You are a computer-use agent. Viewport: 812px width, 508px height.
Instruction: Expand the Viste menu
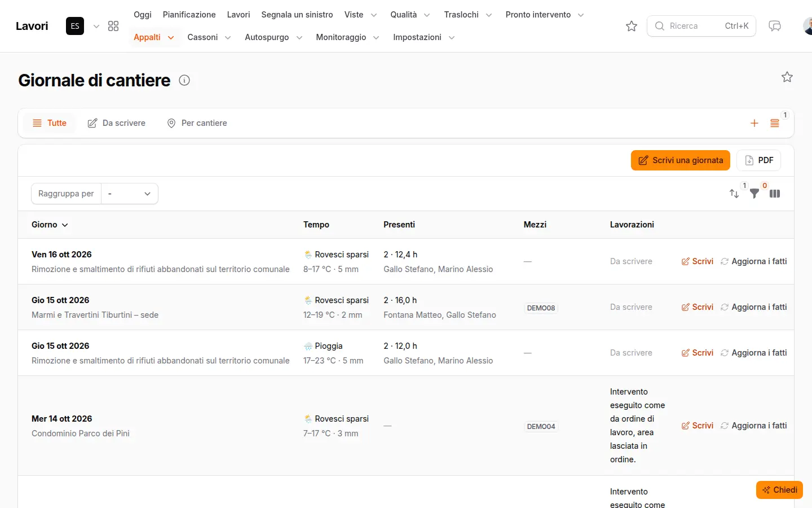pos(361,15)
